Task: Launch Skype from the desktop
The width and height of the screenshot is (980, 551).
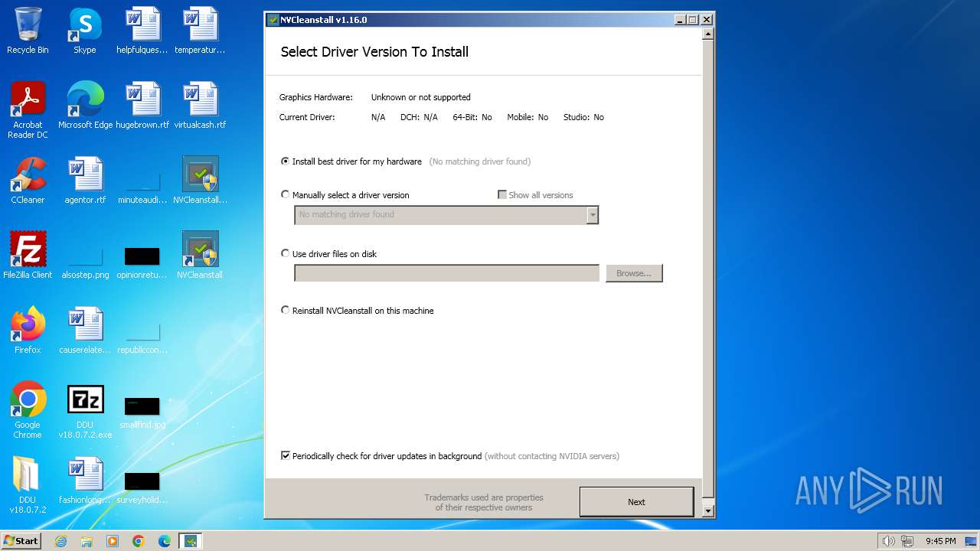Action: tap(85, 31)
